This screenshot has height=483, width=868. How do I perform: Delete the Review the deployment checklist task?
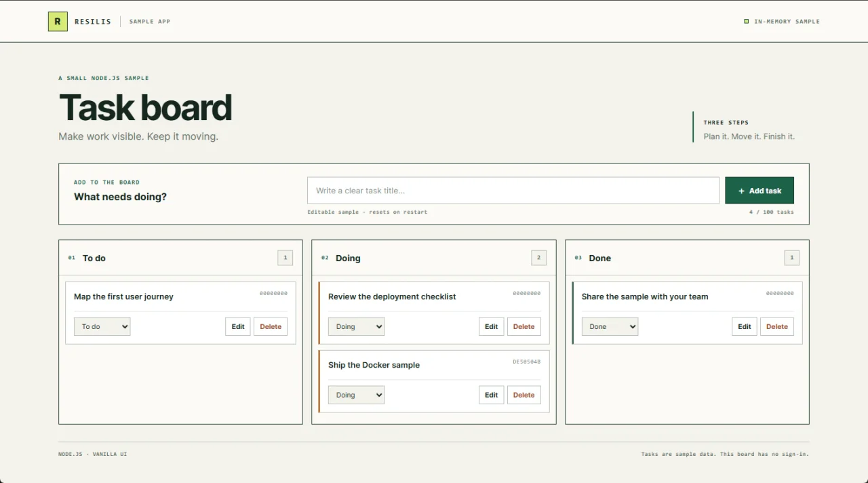[x=524, y=326]
